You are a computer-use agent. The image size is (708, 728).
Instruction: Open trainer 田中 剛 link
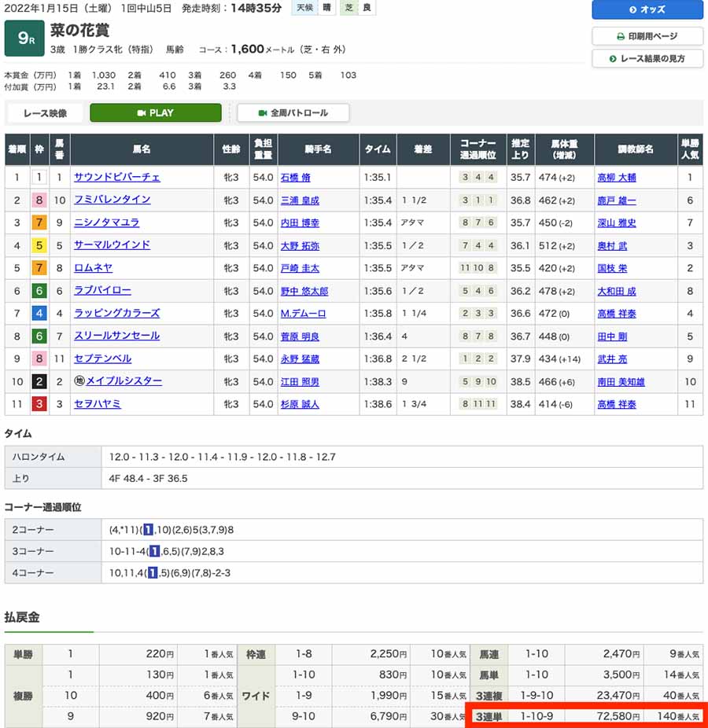[612, 336]
